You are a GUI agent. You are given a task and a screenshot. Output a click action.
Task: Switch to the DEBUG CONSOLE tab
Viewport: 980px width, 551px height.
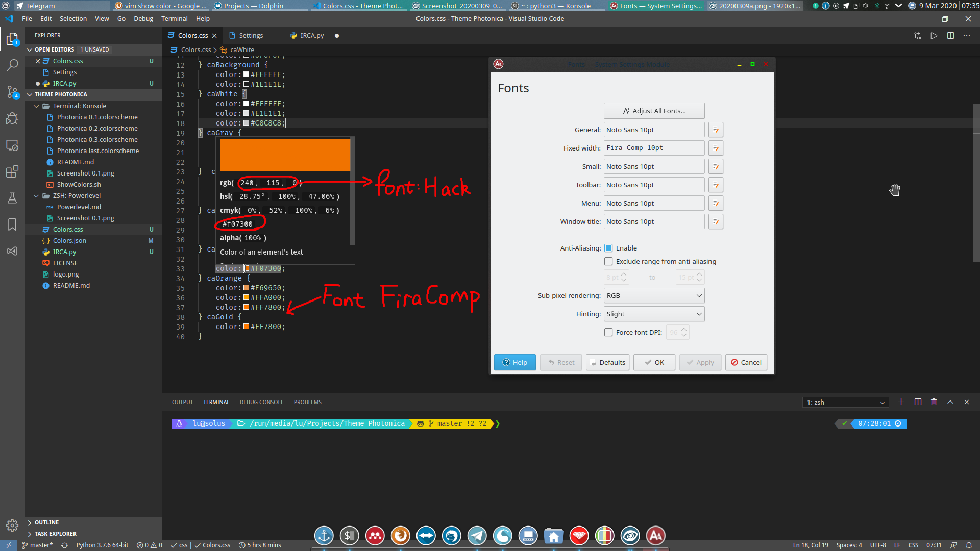click(x=261, y=403)
